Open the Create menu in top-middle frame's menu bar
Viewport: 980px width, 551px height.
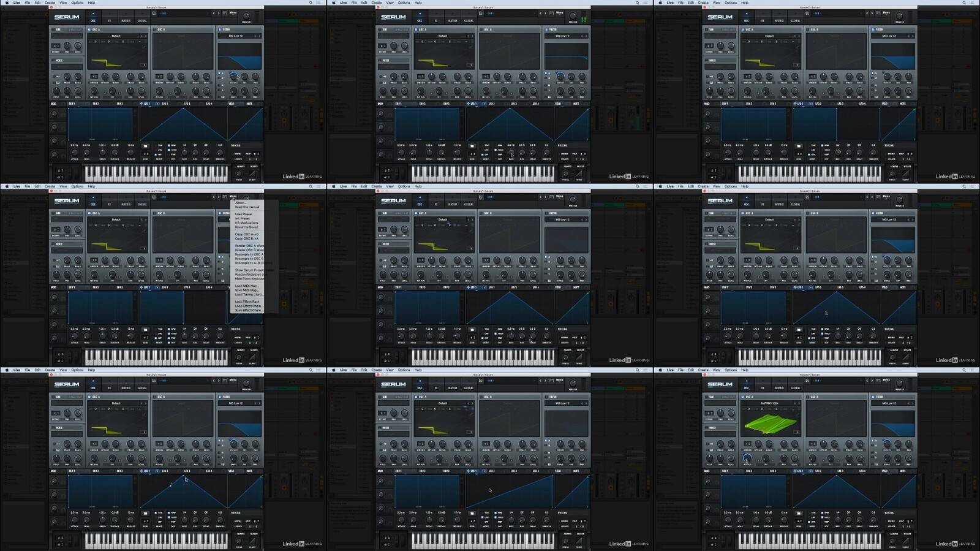pos(377,2)
